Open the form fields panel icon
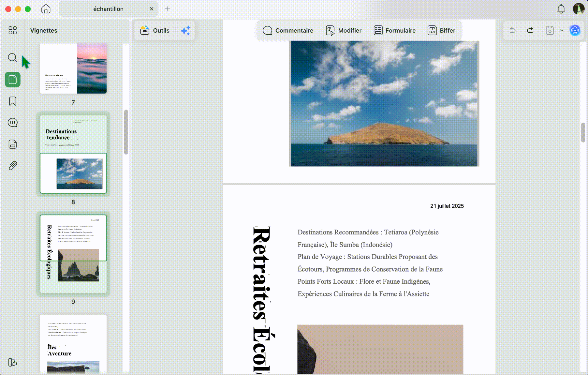The height and width of the screenshot is (375, 588). pos(13,144)
